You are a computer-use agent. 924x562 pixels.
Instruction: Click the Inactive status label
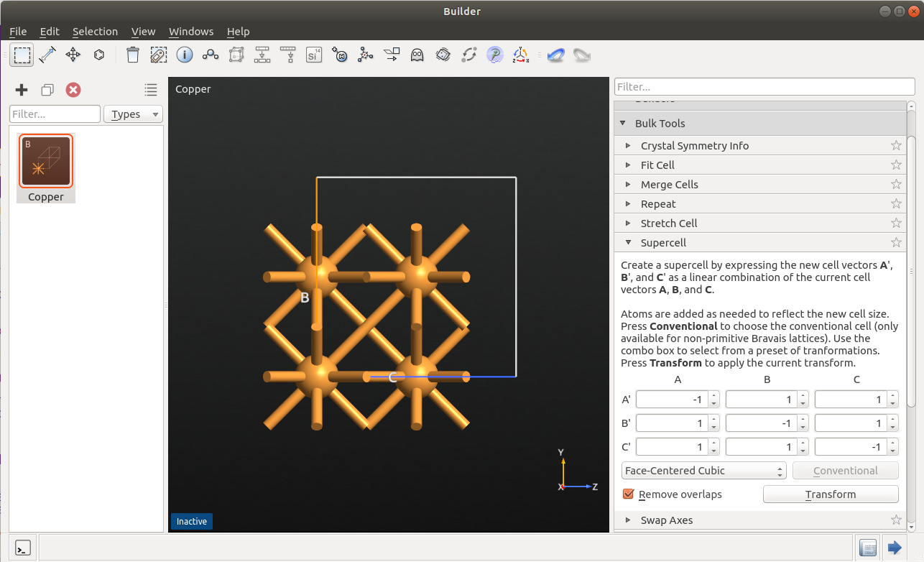click(x=192, y=522)
